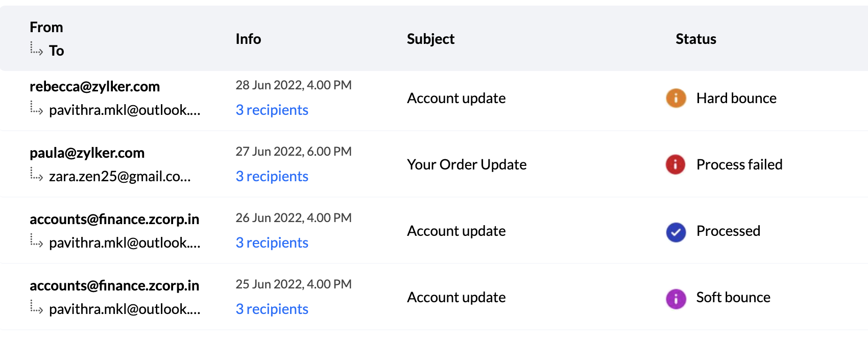Click the purple Soft bounce status icon

click(676, 299)
